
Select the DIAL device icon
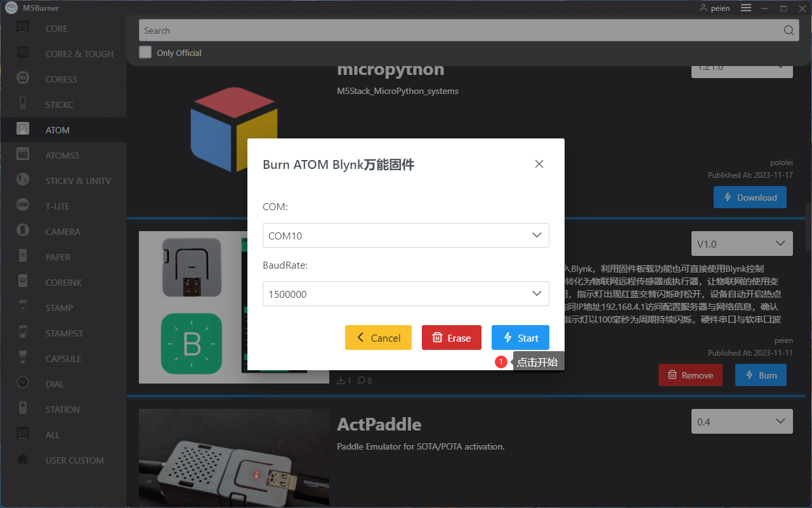(x=23, y=384)
